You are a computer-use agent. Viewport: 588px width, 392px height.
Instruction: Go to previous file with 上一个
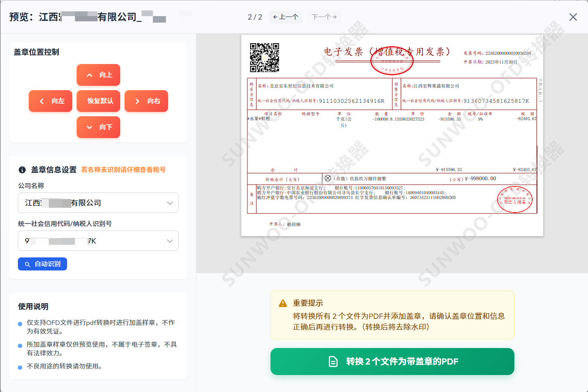pos(286,17)
